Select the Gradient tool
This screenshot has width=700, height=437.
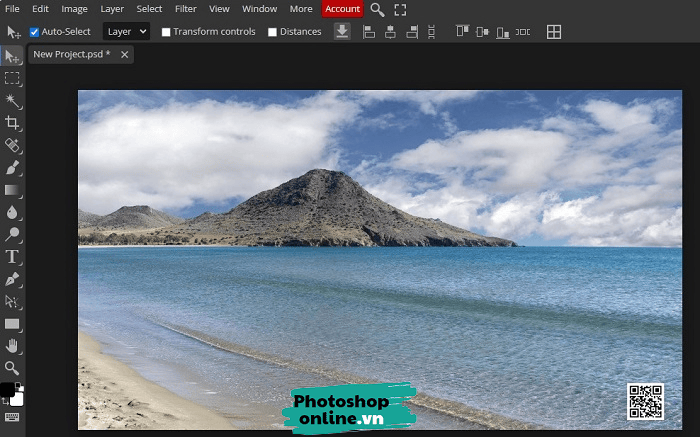(12, 189)
